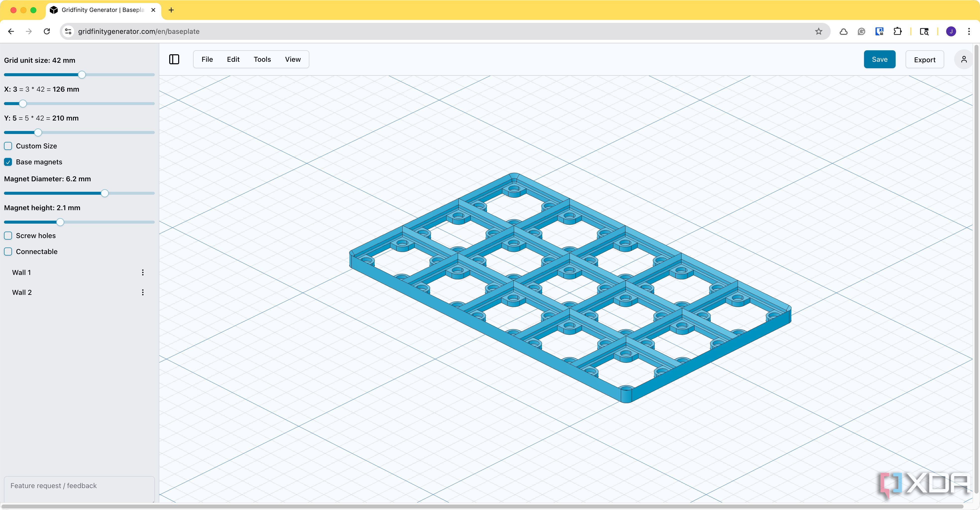Open the browser extensions puzzle icon

[x=897, y=31]
